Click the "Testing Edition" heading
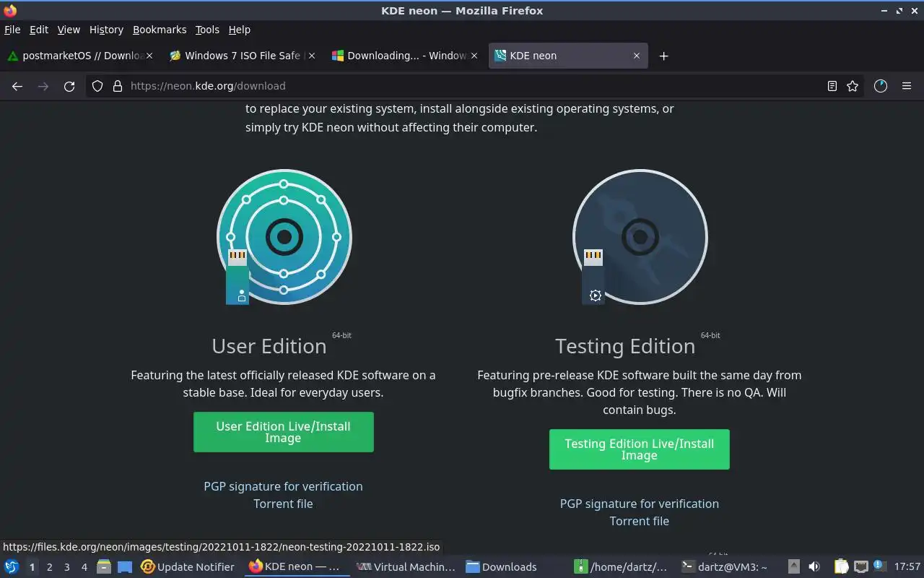 click(625, 346)
